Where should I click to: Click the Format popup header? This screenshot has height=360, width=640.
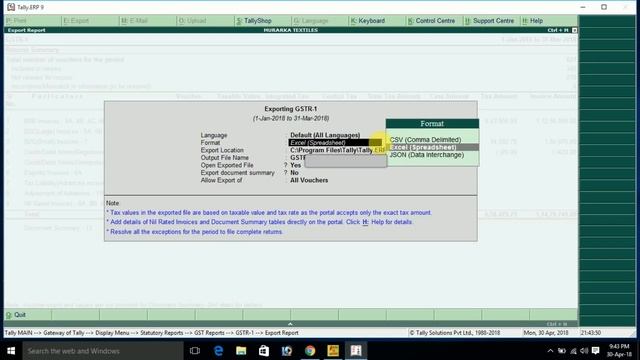coord(432,124)
